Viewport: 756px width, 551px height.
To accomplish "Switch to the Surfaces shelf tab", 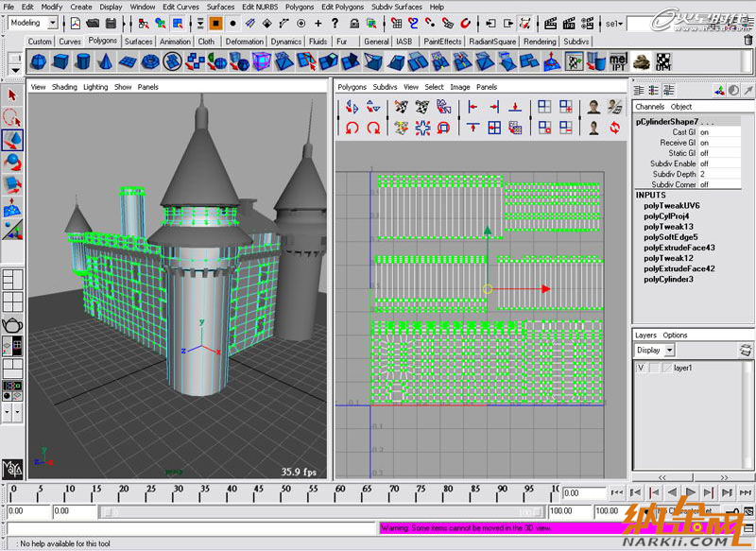I will pos(138,42).
